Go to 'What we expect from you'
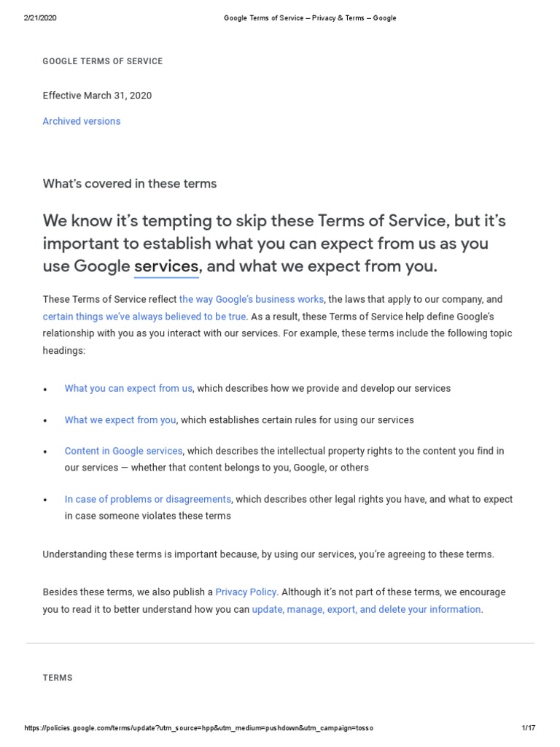This screenshot has width=560, height=747. [x=120, y=420]
